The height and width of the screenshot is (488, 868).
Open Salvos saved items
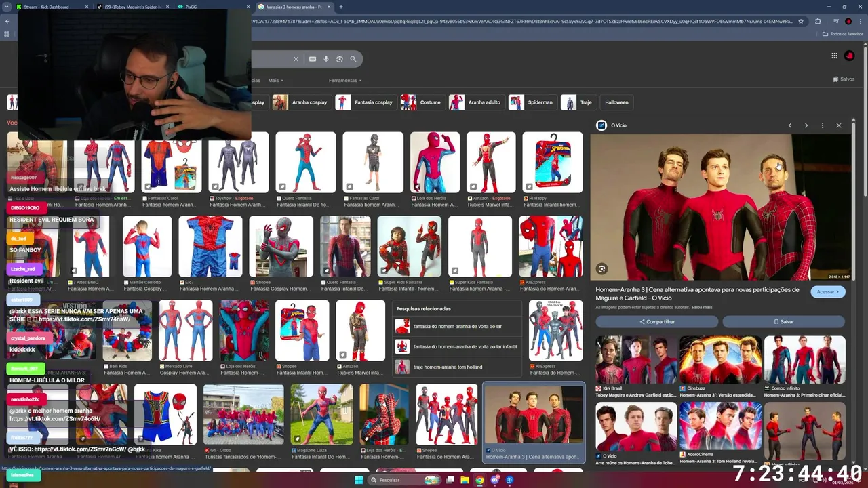[x=844, y=79]
